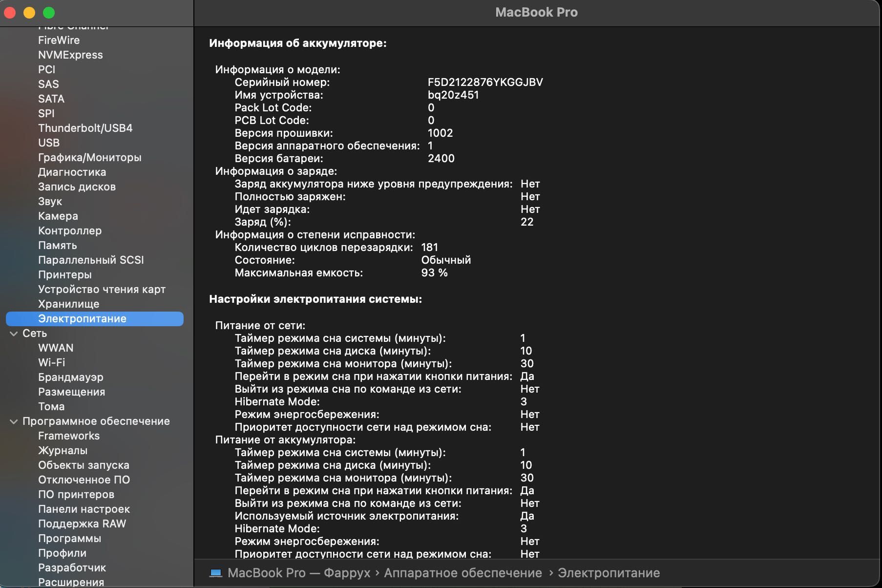Open Тома volumes entry
882x588 pixels.
[51, 406]
